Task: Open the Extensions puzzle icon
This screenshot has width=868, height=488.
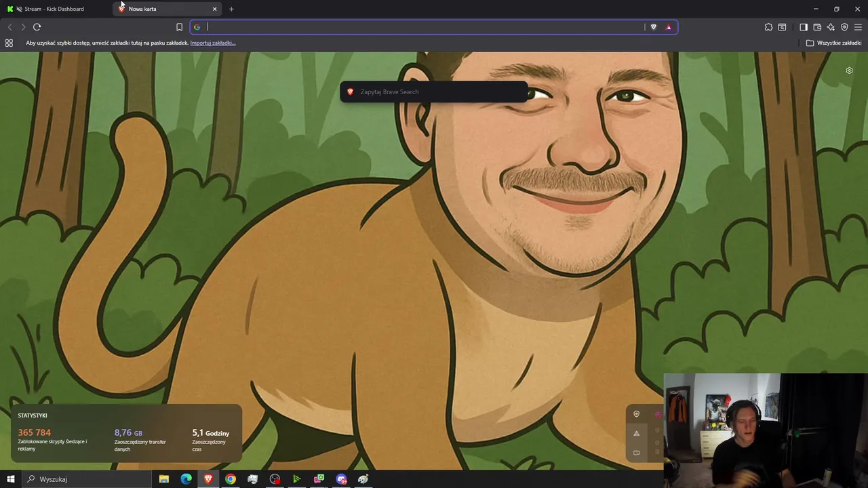Action: pos(768,27)
